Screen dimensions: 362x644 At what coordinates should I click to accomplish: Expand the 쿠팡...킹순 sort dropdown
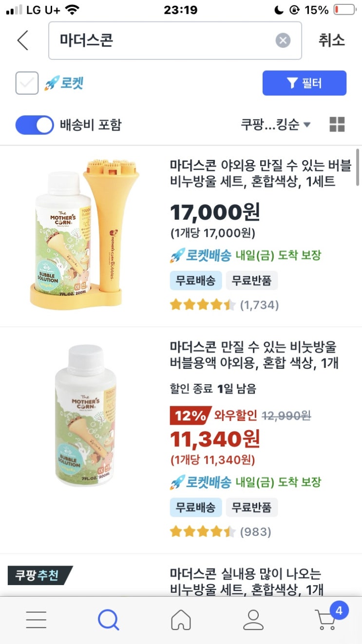[275, 124]
